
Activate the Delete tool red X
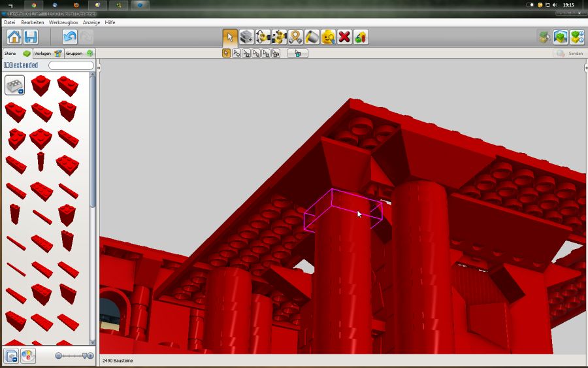tap(344, 37)
